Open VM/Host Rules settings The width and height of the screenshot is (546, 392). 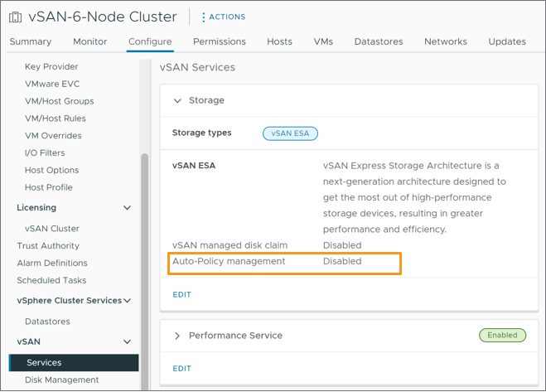[56, 119]
